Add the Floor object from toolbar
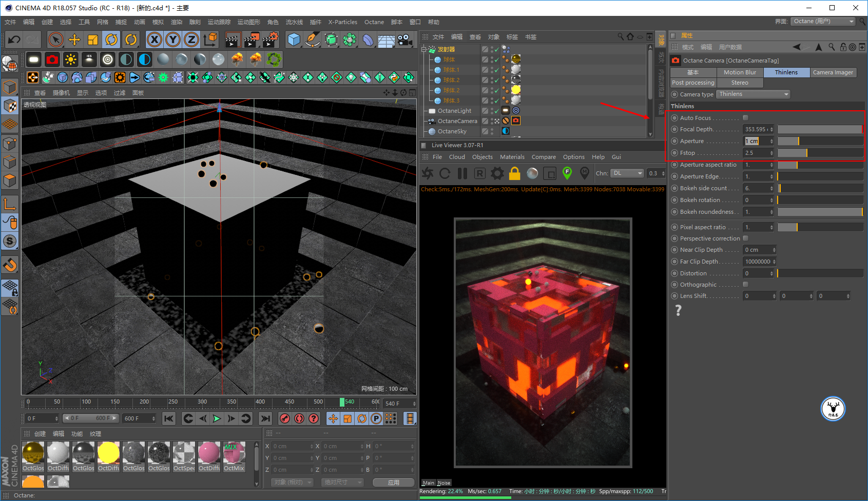 point(387,39)
